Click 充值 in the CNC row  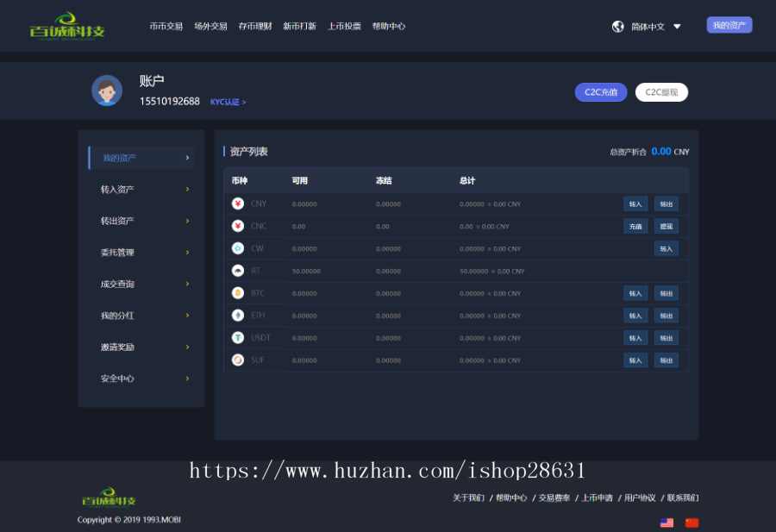[635, 226]
